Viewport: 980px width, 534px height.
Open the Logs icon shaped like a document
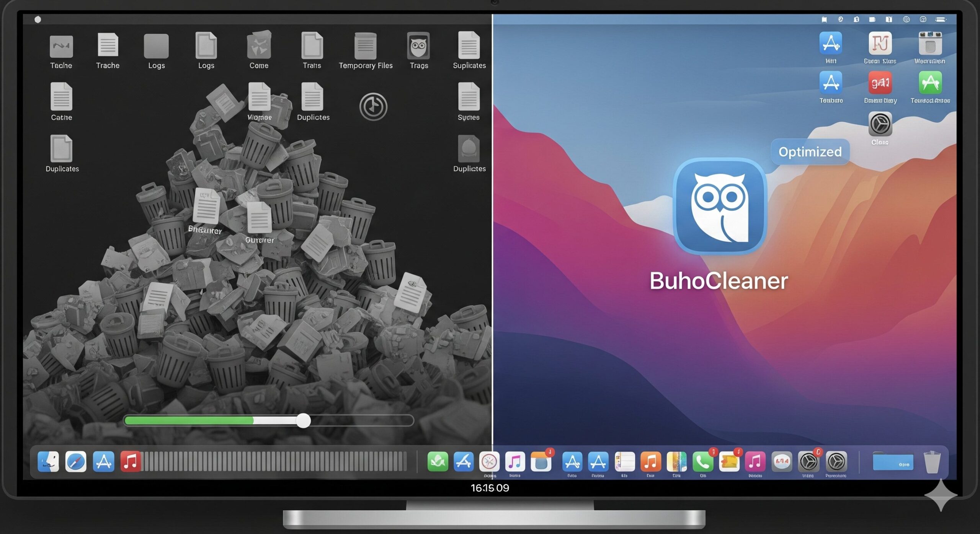point(206,45)
